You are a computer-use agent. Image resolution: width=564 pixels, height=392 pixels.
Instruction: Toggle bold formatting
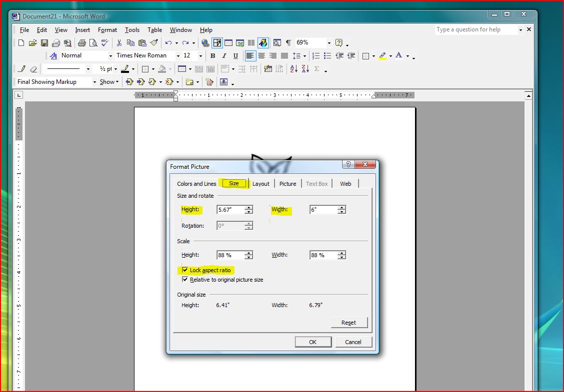pos(212,55)
